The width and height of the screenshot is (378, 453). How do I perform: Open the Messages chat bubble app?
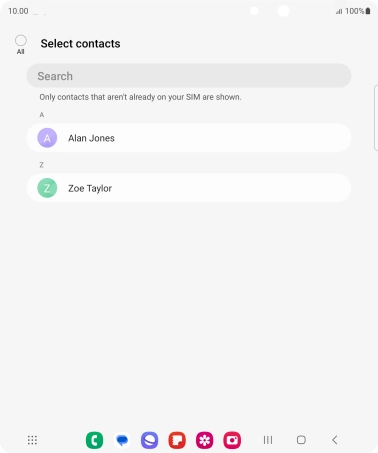coord(122,440)
